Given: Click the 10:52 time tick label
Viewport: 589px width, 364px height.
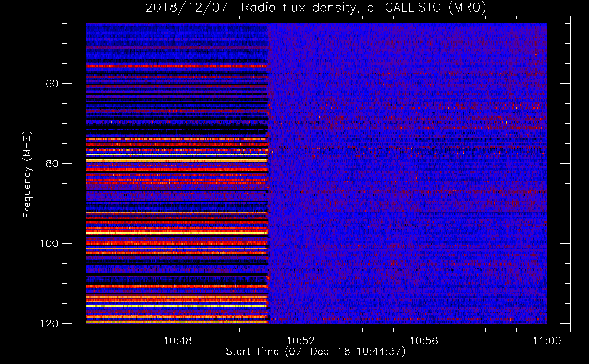Looking at the screenshot, I should pyautogui.click(x=301, y=341).
